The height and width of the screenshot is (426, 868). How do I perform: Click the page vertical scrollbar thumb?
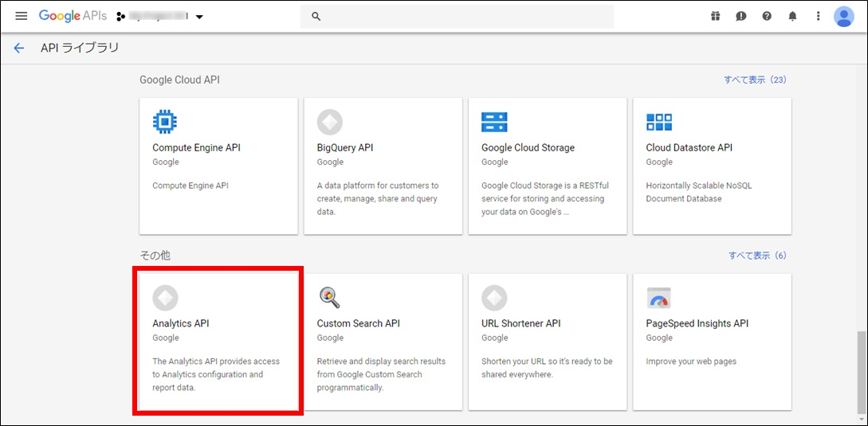pos(861,373)
